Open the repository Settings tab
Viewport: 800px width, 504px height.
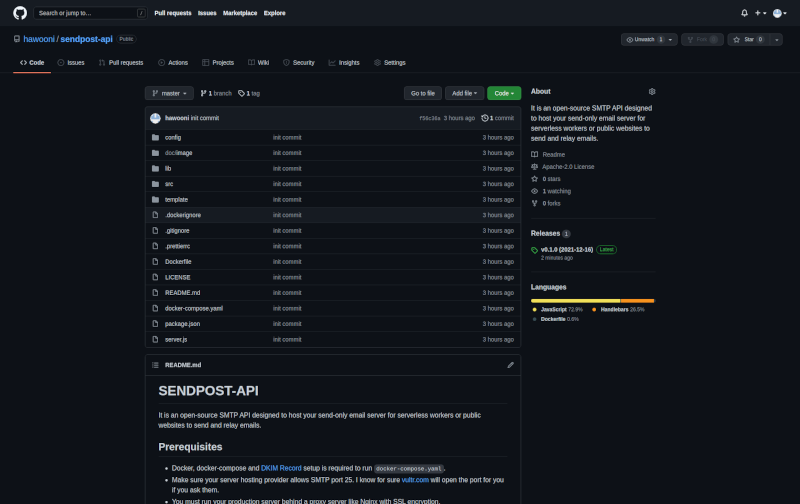(x=390, y=63)
